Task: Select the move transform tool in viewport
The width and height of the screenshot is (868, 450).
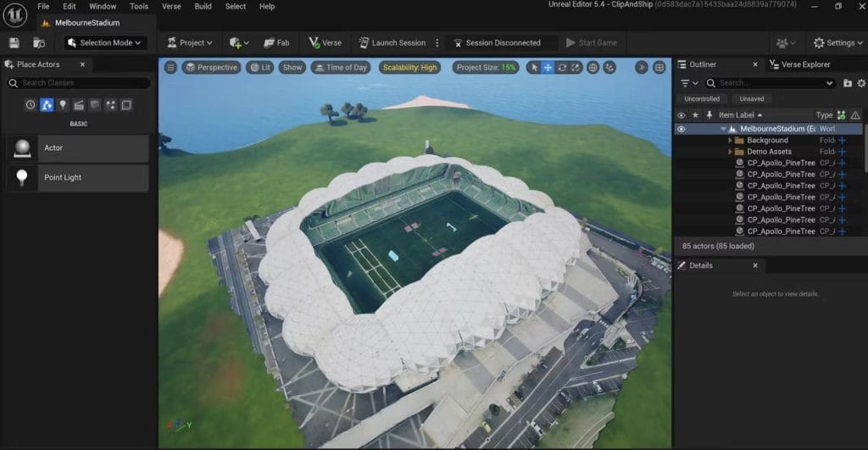Action: click(548, 67)
